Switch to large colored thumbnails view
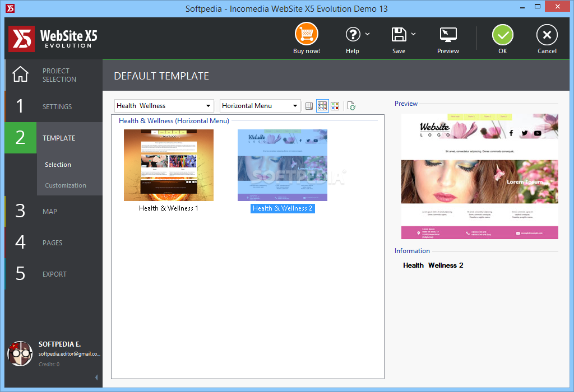This screenshot has width=574, height=392. coord(335,106)
